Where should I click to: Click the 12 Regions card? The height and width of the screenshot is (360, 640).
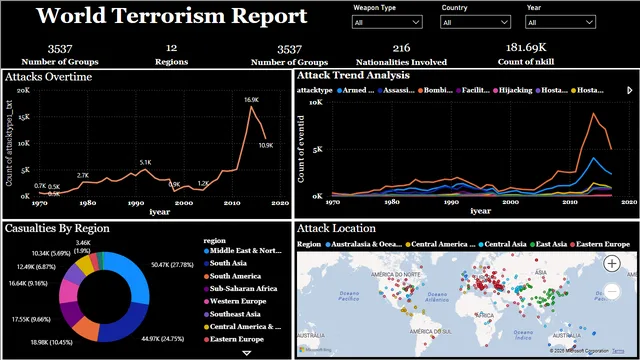171,54
